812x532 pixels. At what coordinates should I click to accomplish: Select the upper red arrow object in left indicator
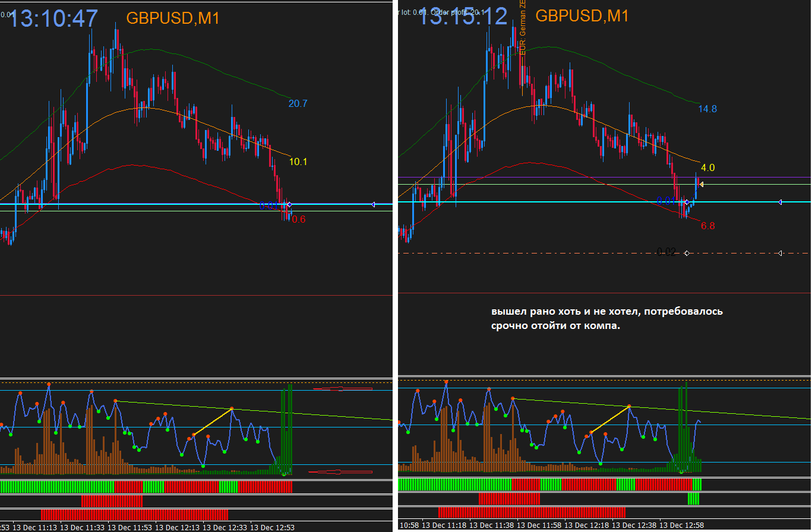(x=343, y=389)
